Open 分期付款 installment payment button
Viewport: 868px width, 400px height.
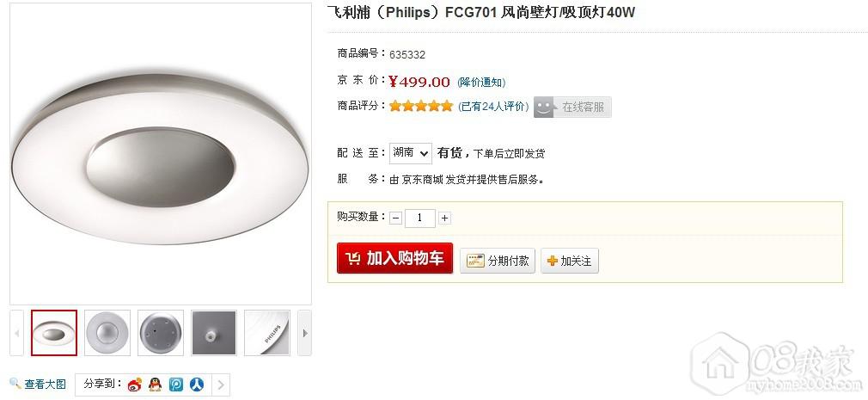click(498, 261)
